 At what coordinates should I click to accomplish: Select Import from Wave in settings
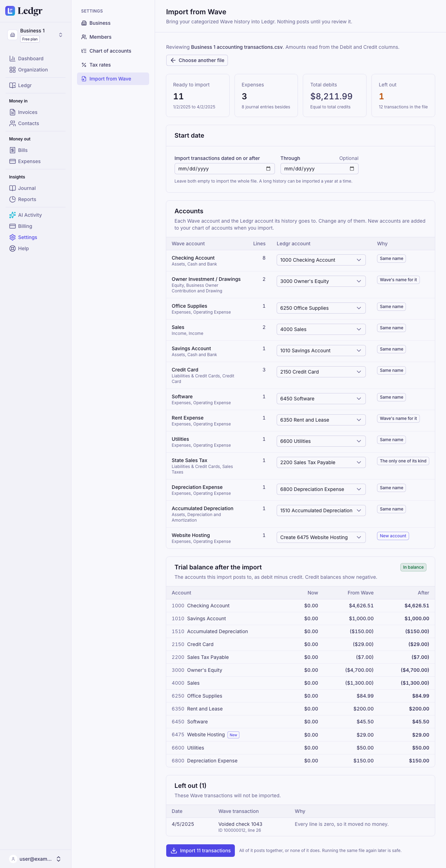[113, 79]
